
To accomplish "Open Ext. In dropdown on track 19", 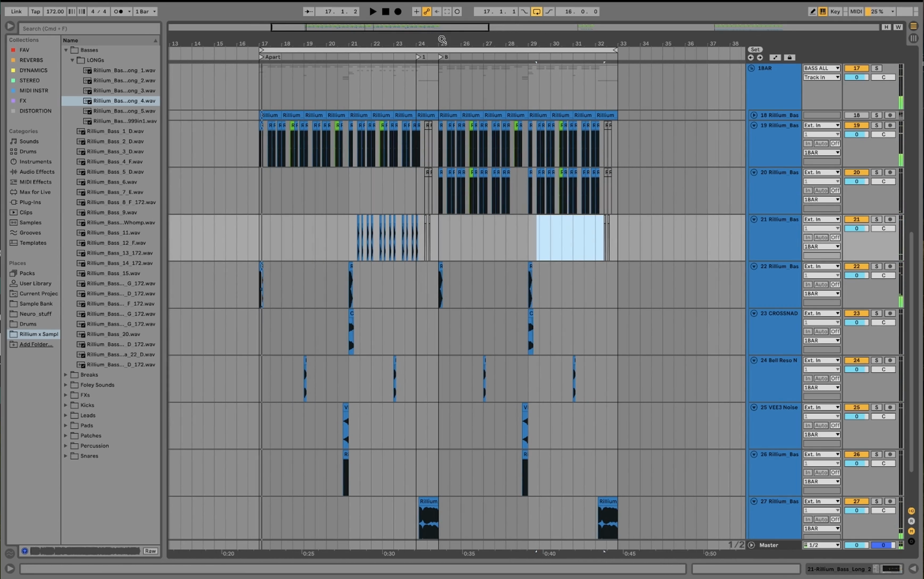I will tap(821, 125).
